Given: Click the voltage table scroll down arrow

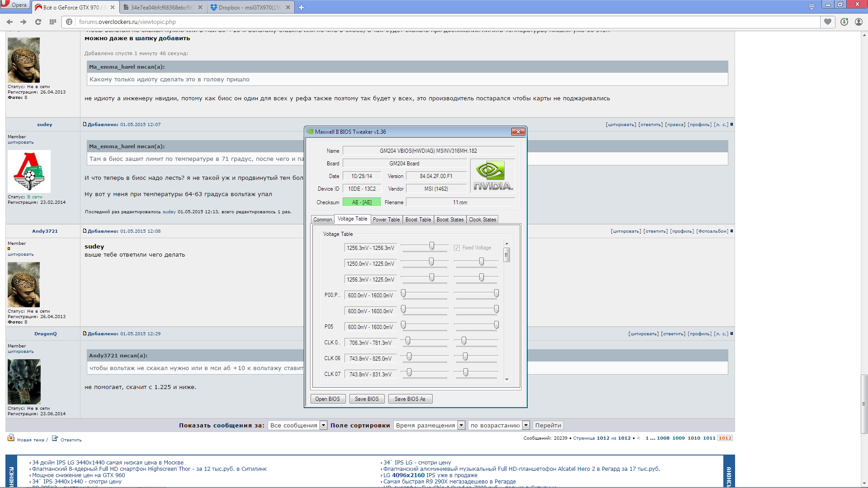Looking at the screenshot, I should pyautogui.click(x=507, y=380).
